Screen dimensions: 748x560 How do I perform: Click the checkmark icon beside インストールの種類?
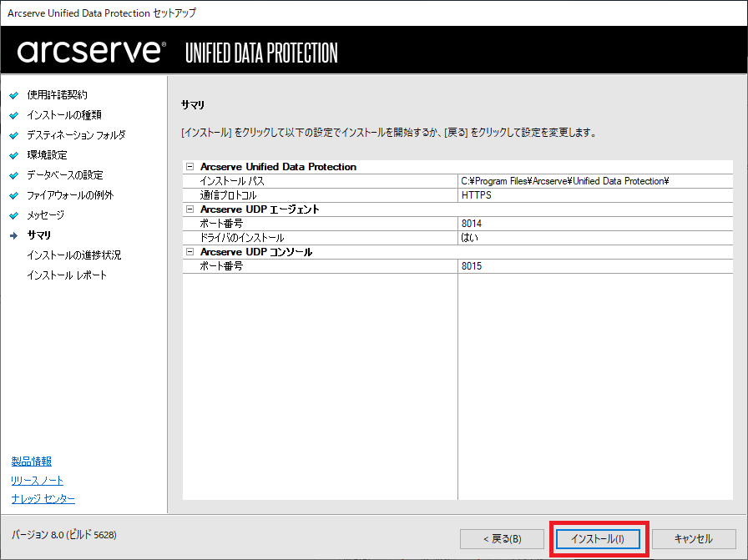pyautogui.click(x=14, y=115)
